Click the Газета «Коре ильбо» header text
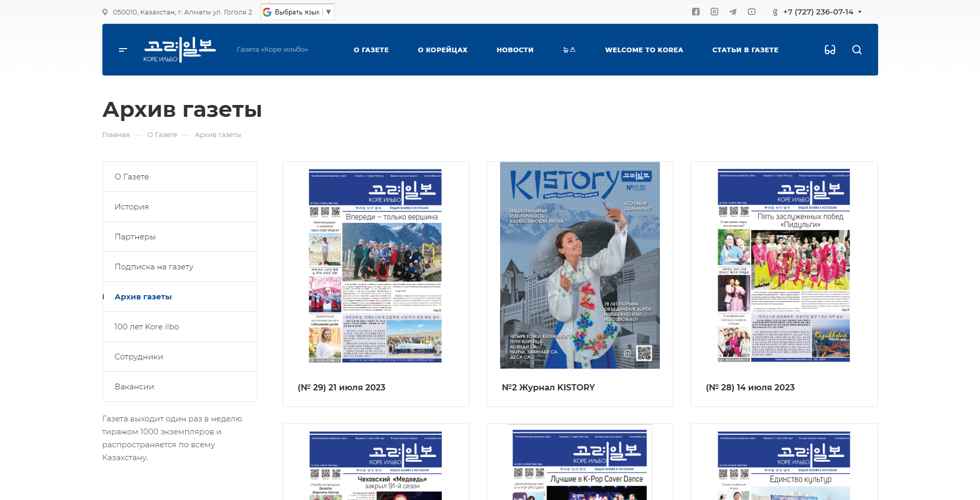Image resolution: width=980 pixels, height=500 pixels. (272, 50)
